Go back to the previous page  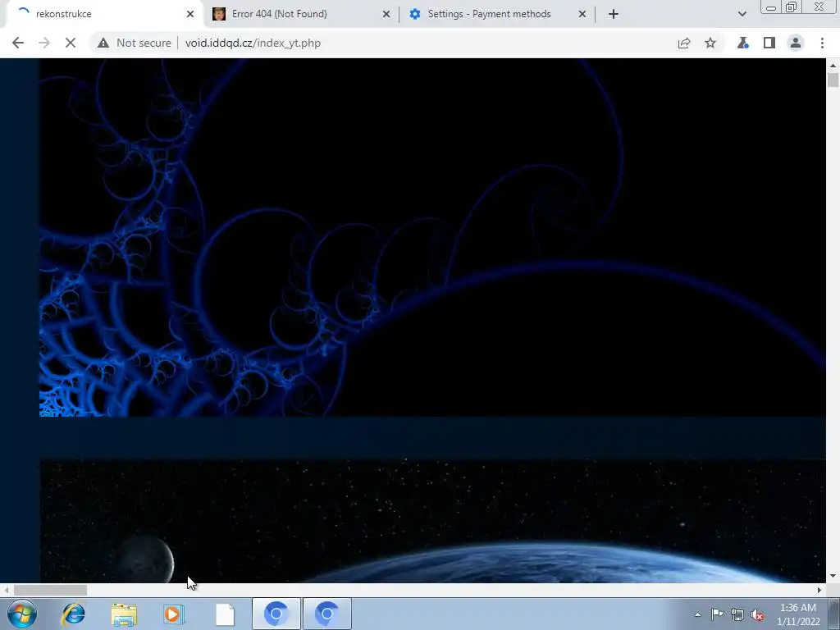18,43
